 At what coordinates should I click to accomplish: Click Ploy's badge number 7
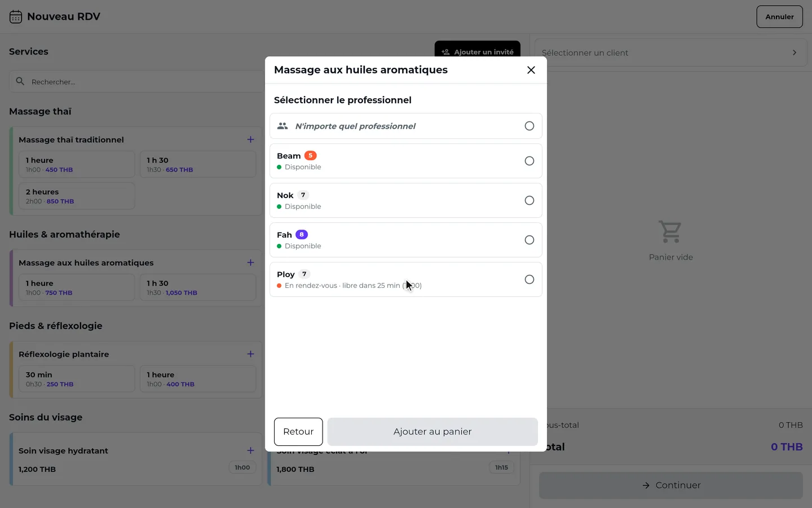click(304, 274)
